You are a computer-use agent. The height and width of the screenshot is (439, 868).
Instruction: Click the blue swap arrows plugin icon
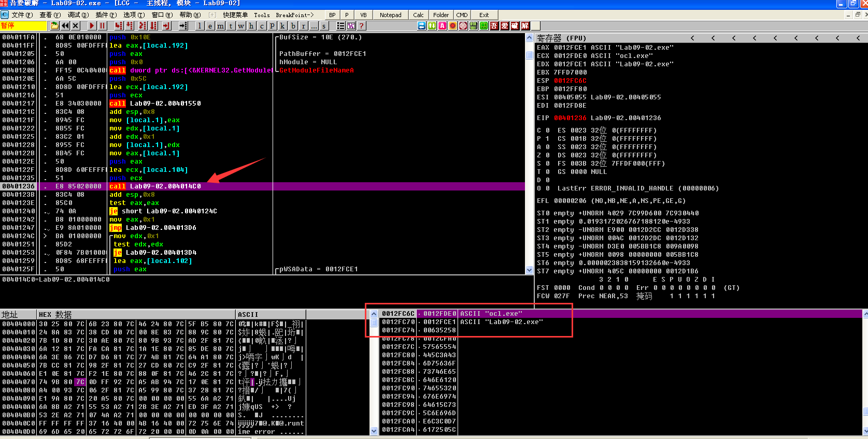[421, 25]
